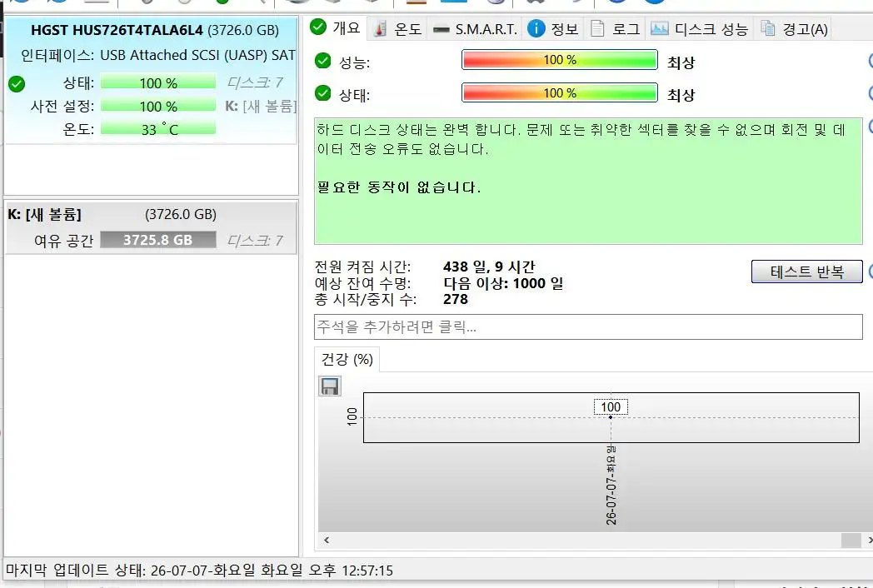Open the 개요 overview tab
Viewport: 873px width, 588px height.
[x=337, y=27]
